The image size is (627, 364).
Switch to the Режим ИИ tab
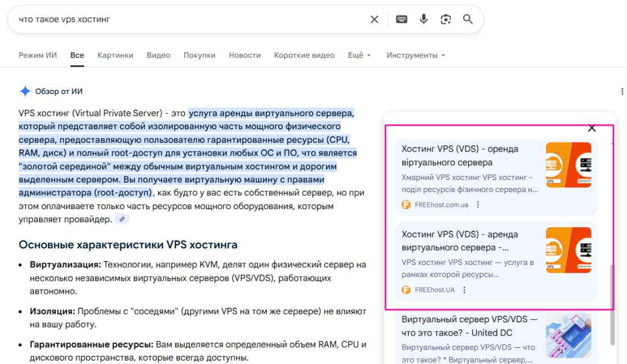[x=38, y=55]
